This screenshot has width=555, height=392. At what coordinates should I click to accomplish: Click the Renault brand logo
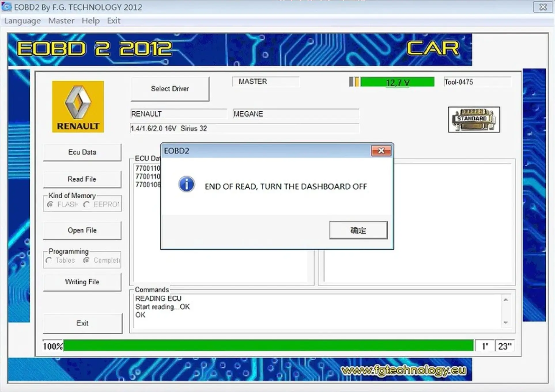(x=78, y=106)
